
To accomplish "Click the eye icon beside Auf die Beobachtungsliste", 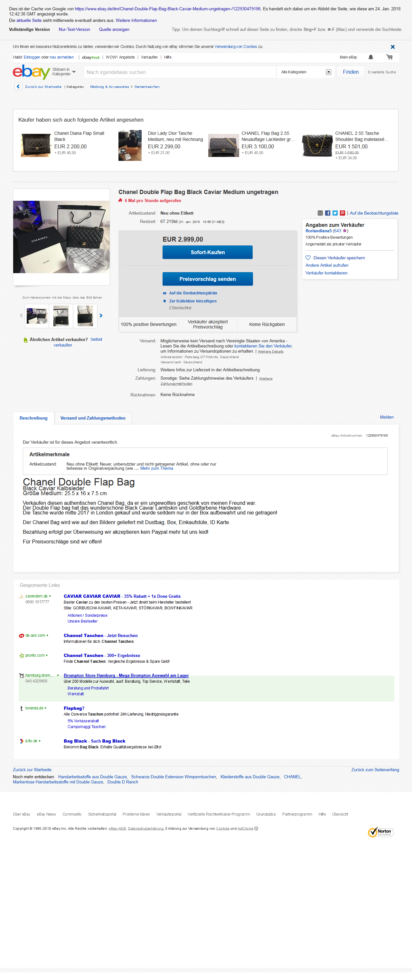I will [x=164, y=293].
